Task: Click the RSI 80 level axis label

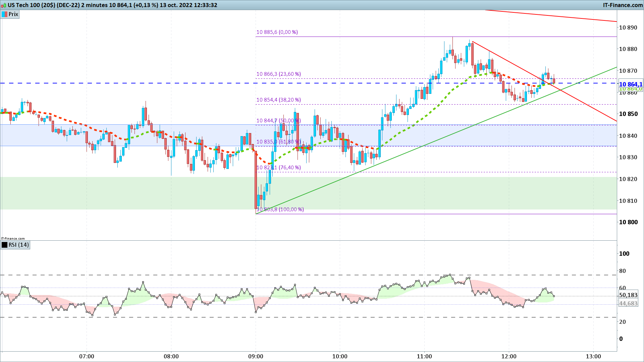Action: coord(622,271)
